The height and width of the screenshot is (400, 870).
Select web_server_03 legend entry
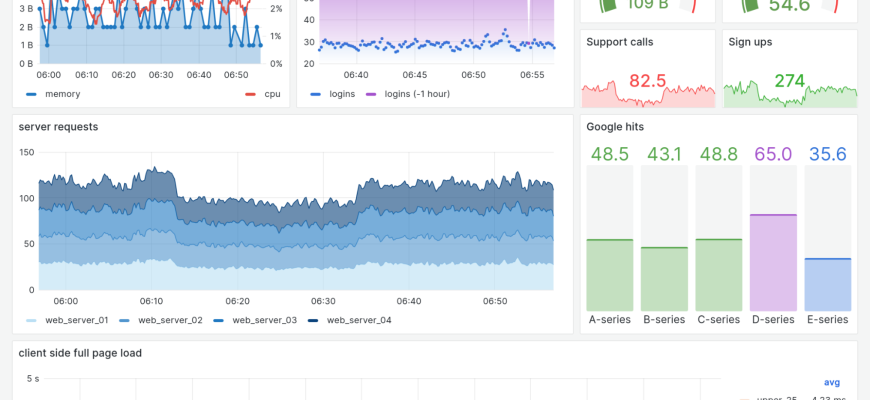click(264, 320)
